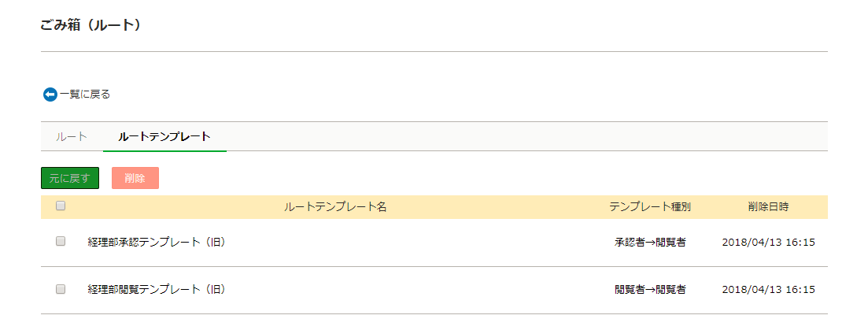
Task: Click deletion date of 経理部閲覧テンプレート row
Action: (768, 290)
